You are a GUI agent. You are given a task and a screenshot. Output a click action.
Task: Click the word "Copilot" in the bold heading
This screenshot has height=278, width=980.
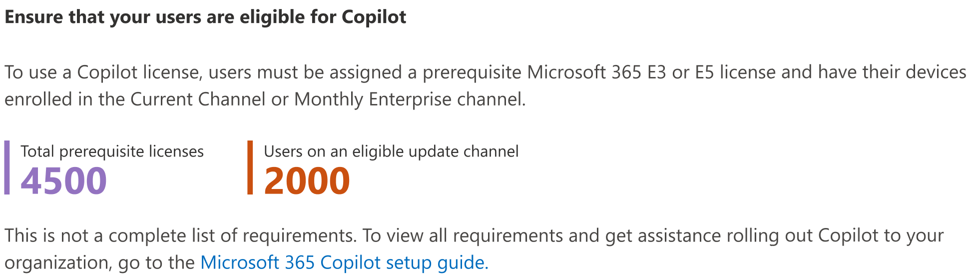pos(374,17)
